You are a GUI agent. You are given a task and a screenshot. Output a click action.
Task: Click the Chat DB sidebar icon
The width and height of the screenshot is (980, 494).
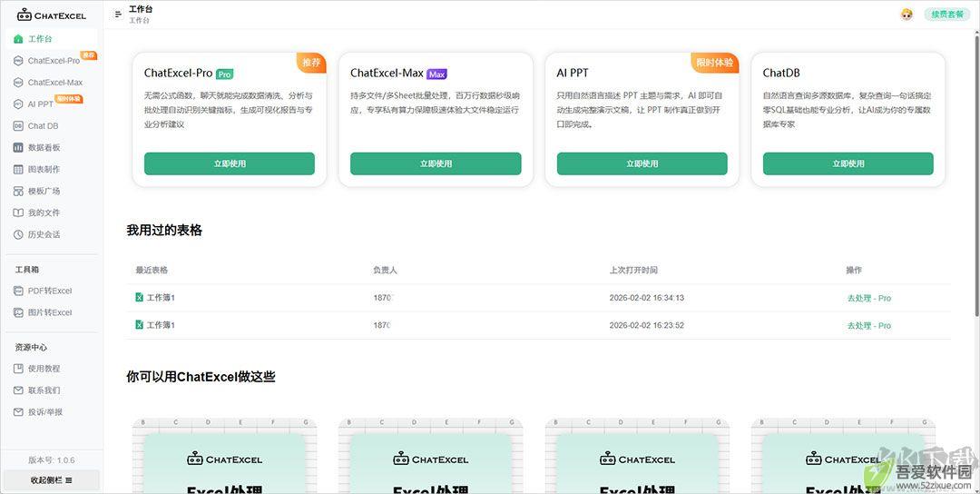[18, 125]
